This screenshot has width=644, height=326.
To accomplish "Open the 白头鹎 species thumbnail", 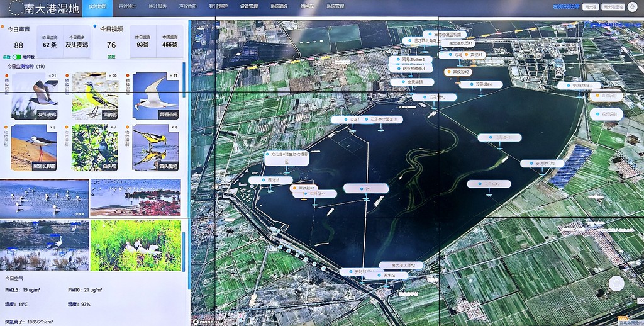I will (x=95, y=148).
